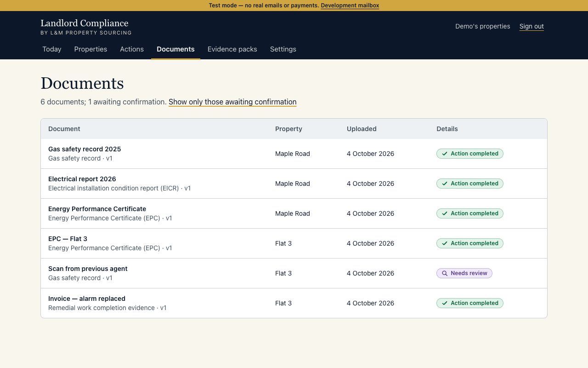The height and width of the screenshot is (368, 588).
Task: Show only those awaiting confirmation
Action: tap(232, 102)
